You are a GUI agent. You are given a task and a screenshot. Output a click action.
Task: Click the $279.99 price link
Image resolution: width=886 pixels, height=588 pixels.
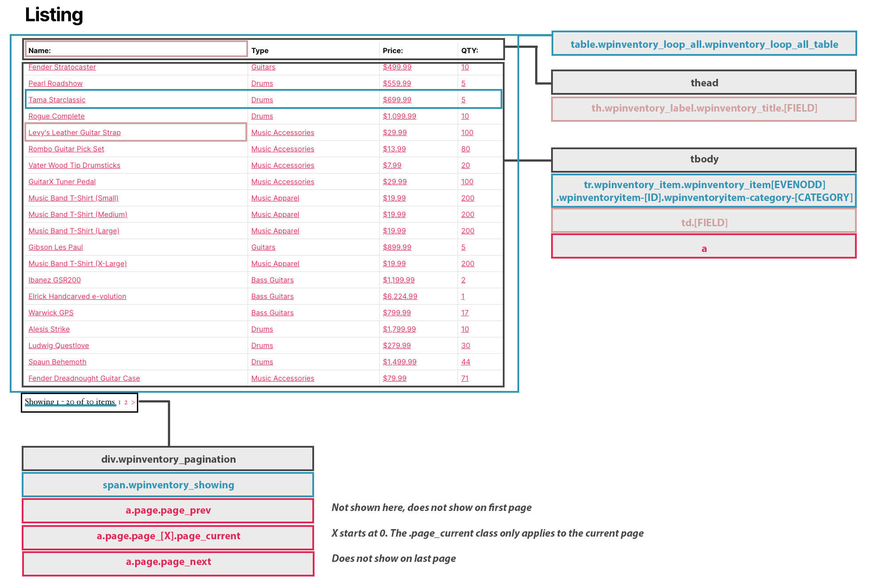pyautogui.click(x=397, y=345)
